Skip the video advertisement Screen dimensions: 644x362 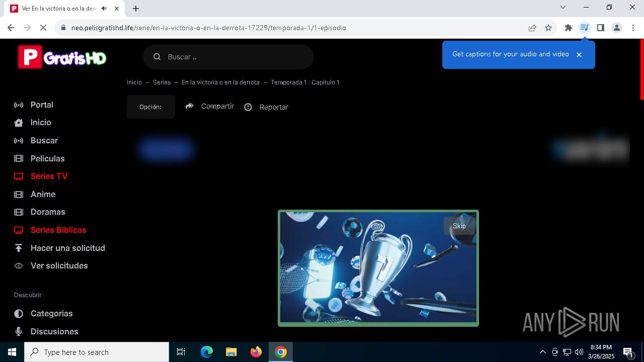point(459,226)
